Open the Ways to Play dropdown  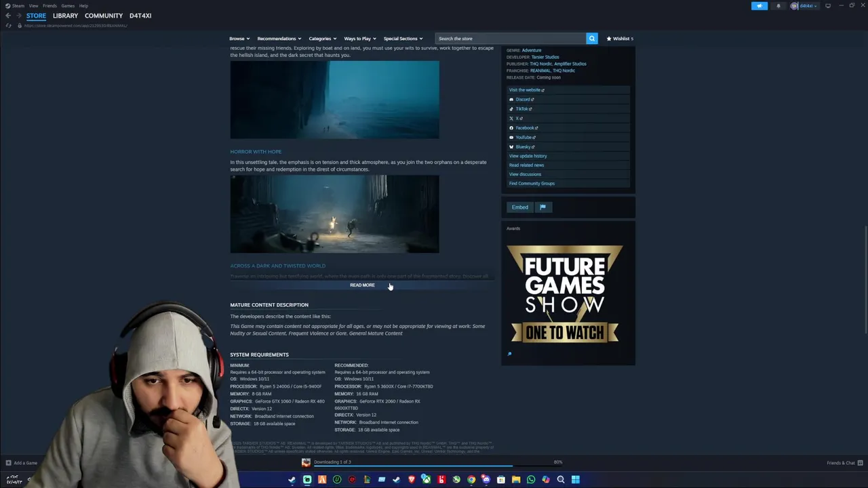click(x=360, y=39)
